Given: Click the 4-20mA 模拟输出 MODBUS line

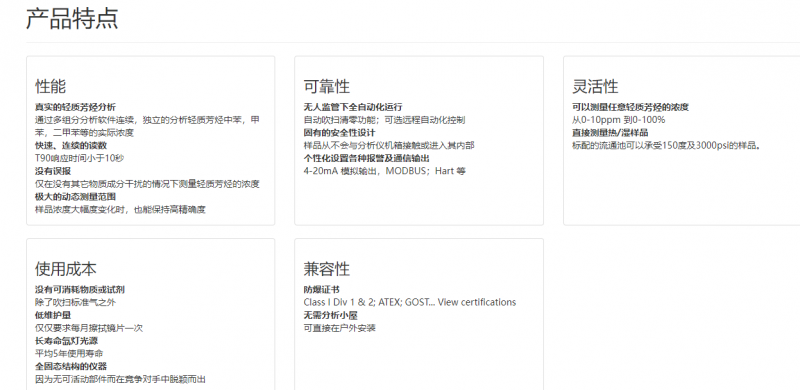Looking at the screenshot, I should [x=384, y=171].
